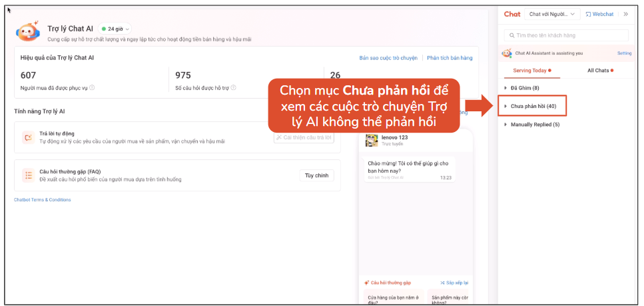Click the 607 buyers served value
The height and width of the screenshot is (306, 644).
(29, 75)
